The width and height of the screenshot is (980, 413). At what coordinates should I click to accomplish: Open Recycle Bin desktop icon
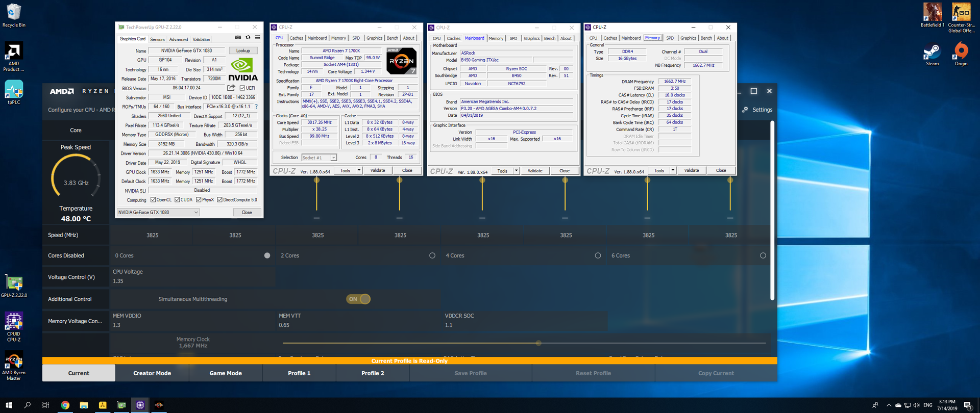(x=14, y=16)
